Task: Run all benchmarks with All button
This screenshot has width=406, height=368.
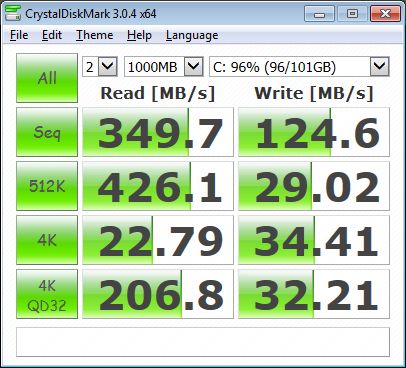Action: [47, 78]
